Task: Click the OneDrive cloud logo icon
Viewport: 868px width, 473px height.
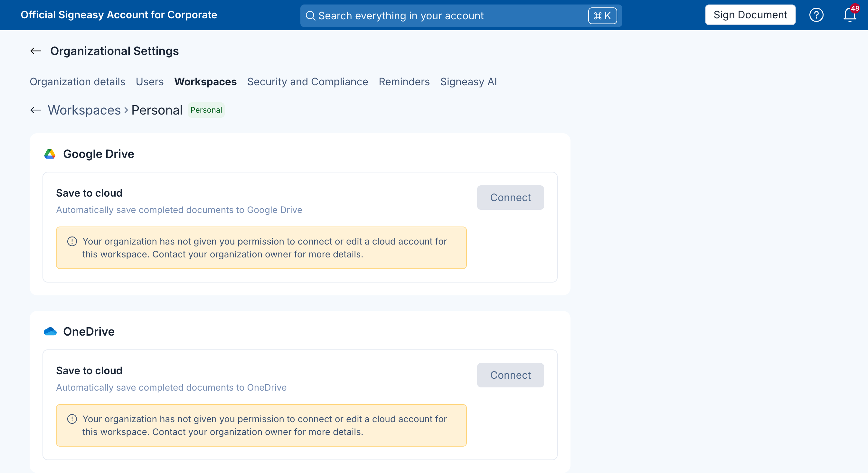Action: (50, 332)
